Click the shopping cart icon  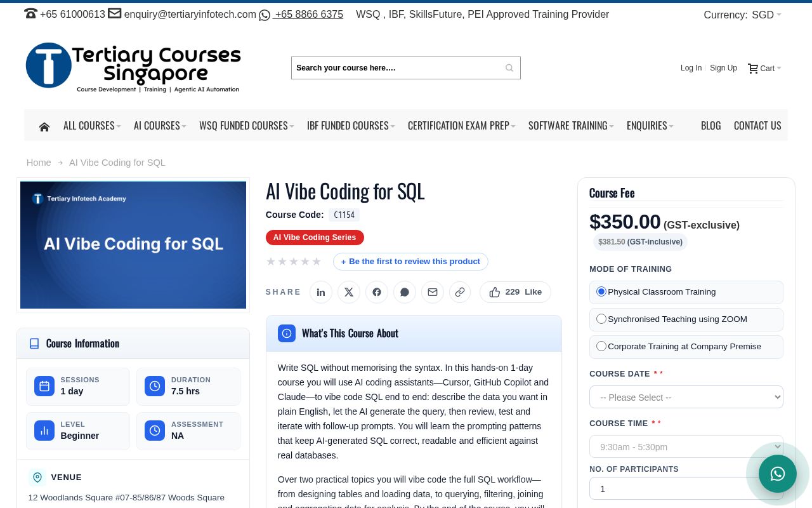[753, 69]
